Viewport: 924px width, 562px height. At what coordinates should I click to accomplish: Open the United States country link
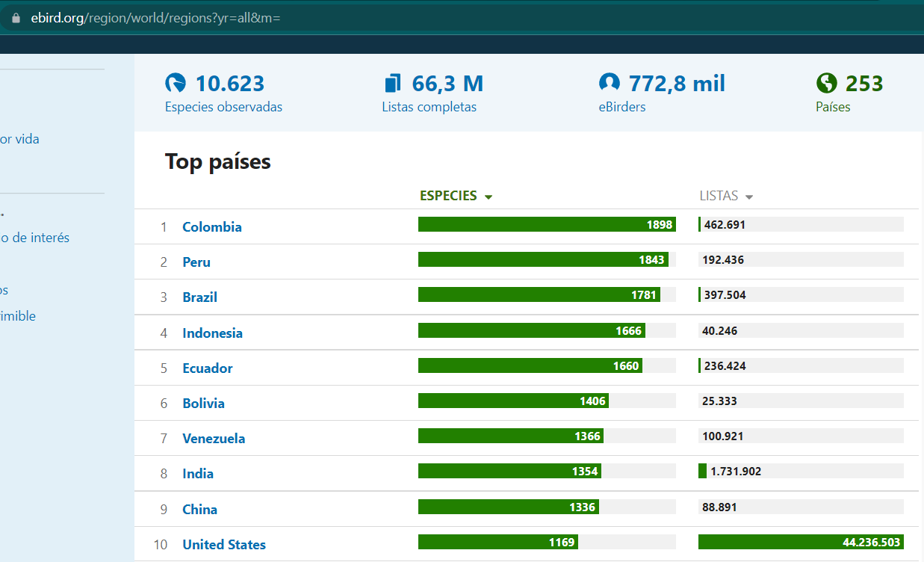tap(224, 544)
